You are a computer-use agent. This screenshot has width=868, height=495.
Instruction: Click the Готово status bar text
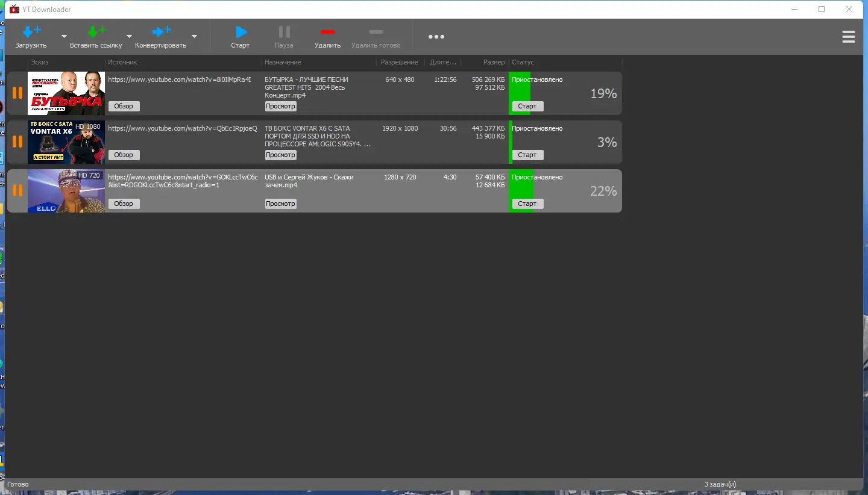18,484
